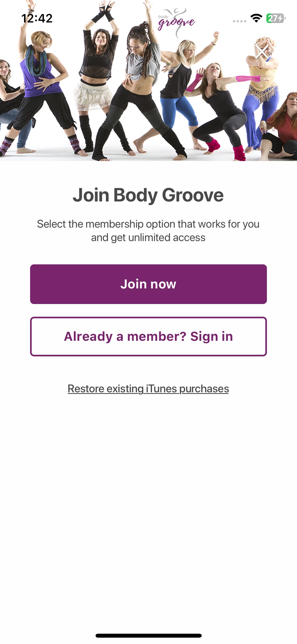Tap the cellular signal dots
Viewport: 297px width, 644px height.
pyautogui.click(x=239, y=21)
